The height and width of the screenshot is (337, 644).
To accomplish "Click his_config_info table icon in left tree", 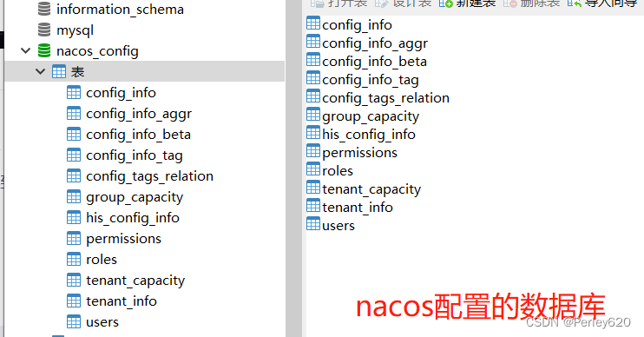I will (74, 217).
